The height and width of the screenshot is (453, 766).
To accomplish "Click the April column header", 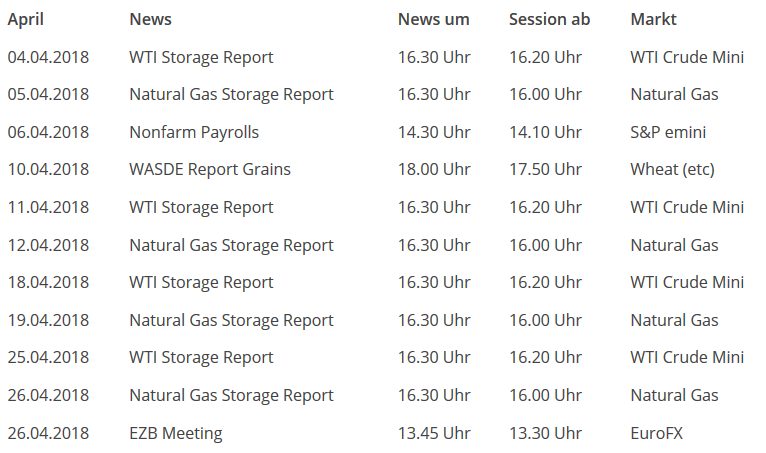I will coord(26,19).
